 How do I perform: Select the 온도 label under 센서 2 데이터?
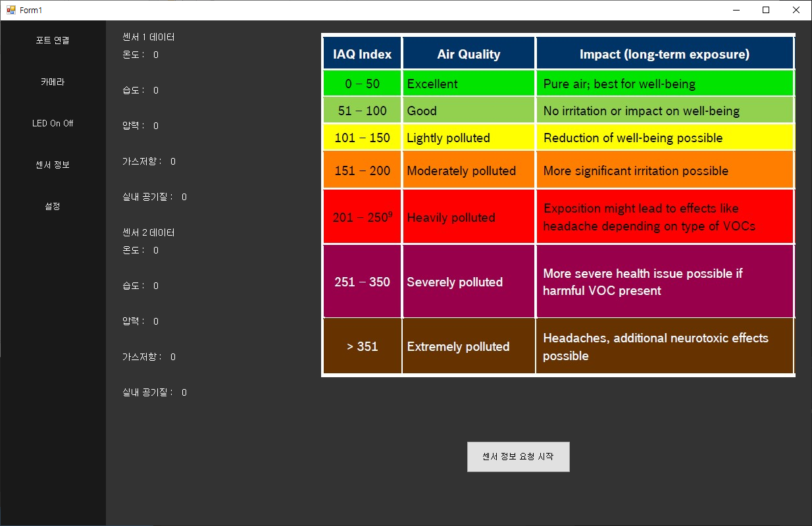(x=134, y=251)
